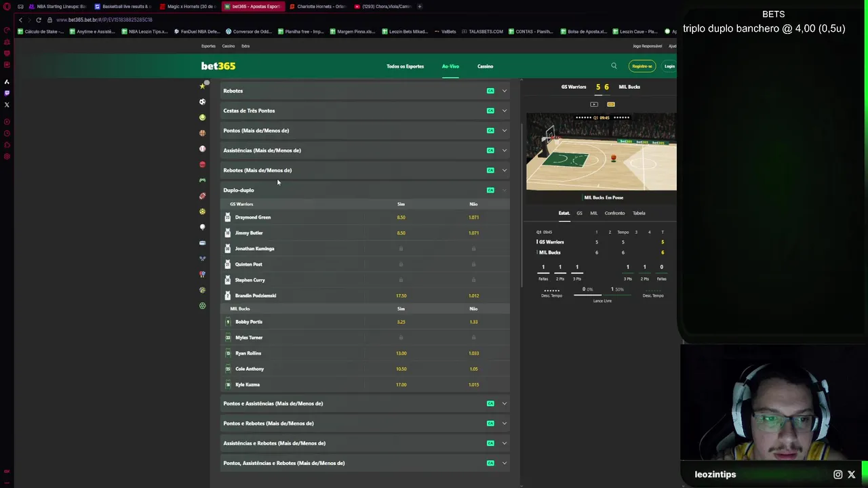Expand Rebotes (Mais de/Menos de) market
This screenshot has height=488, width=868.
point(365,170)
